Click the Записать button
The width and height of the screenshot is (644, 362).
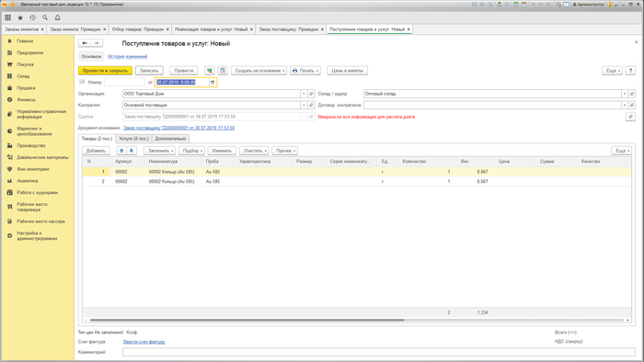point(149,71)
